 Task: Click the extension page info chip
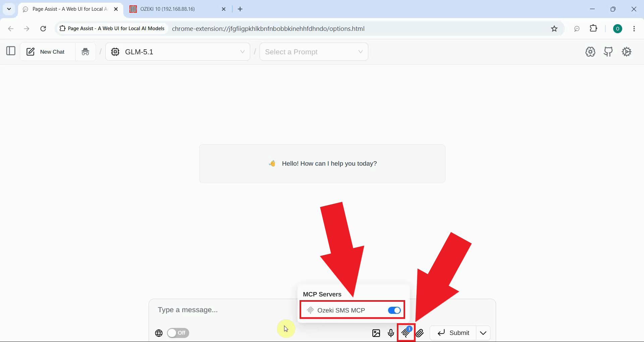click(112, 28)
